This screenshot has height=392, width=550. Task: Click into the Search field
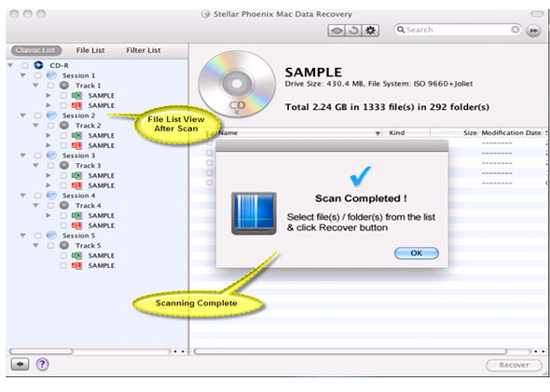[x=458, y=30]
